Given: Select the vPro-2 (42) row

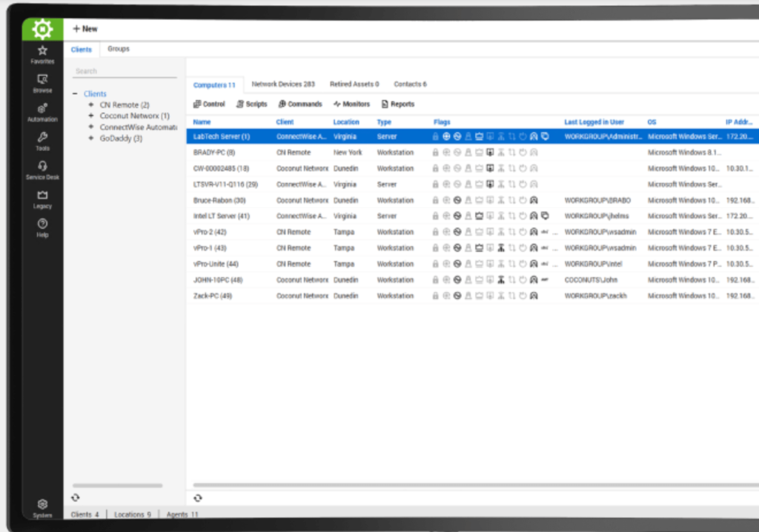Looking at the screenshot, I should pos(472,232).
